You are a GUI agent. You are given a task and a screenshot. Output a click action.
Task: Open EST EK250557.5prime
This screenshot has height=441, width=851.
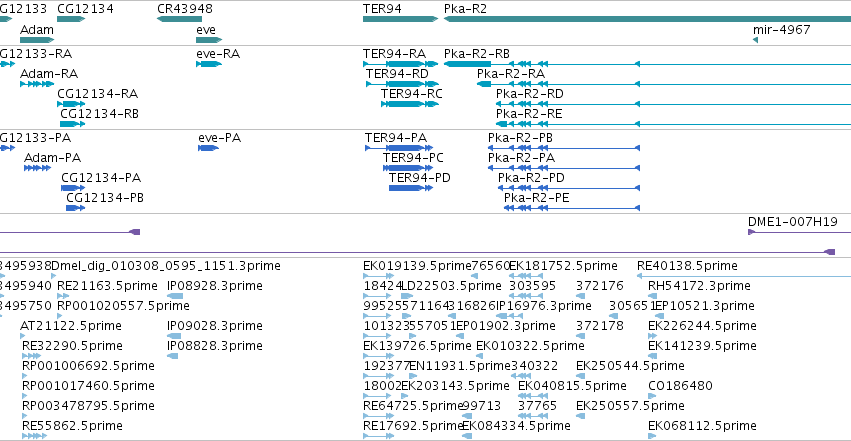pyautogui.click(x=580, y=417)
